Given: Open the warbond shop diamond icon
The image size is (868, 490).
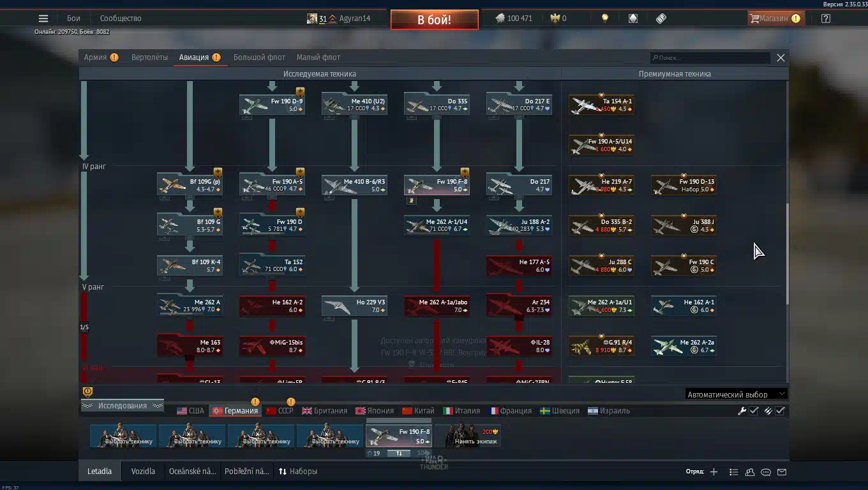Looking at the screenshot, I should (633, 19).
